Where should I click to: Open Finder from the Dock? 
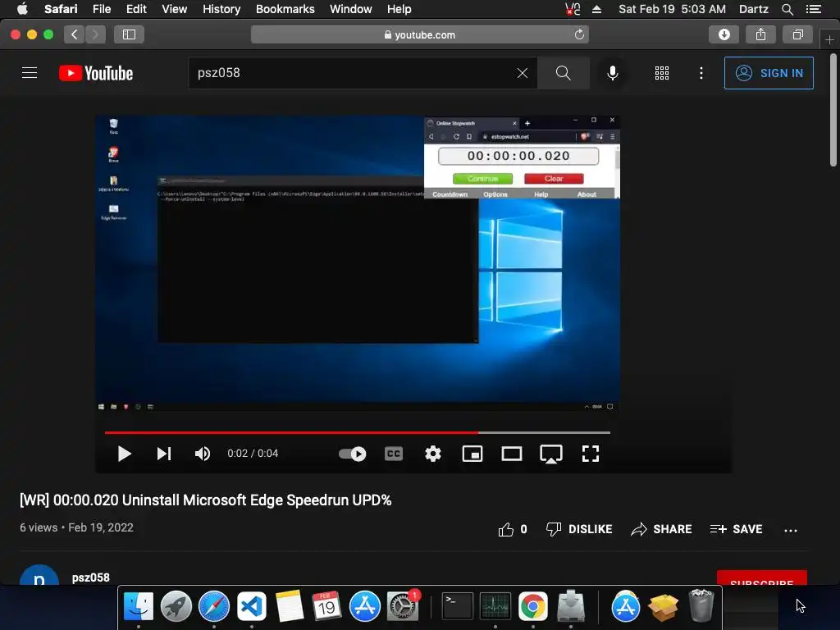point(138,606)
